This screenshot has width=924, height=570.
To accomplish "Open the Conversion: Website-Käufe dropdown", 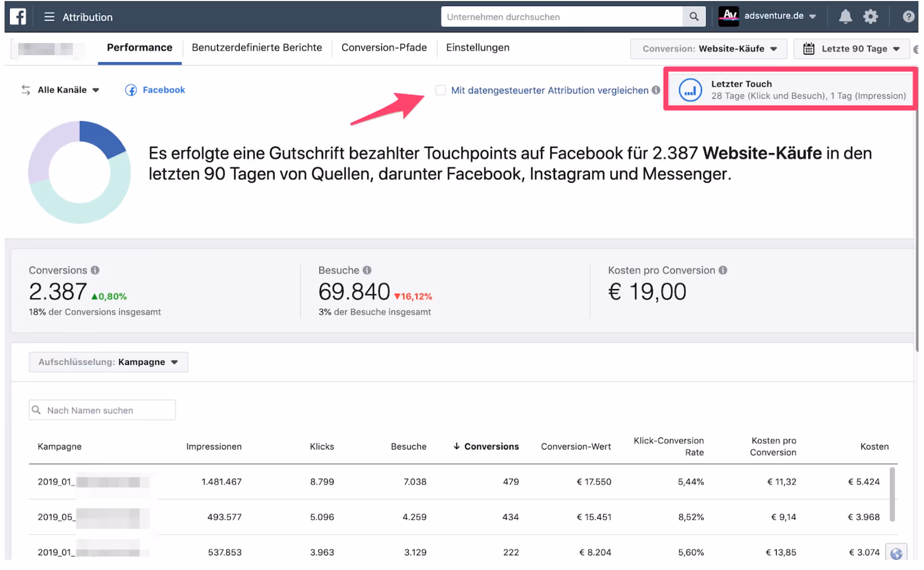I will [x=708, y=49].
